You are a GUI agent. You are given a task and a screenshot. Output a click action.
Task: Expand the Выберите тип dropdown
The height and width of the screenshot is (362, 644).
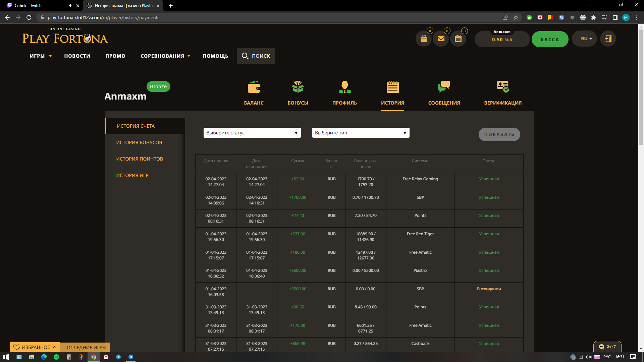click(361, 133)
